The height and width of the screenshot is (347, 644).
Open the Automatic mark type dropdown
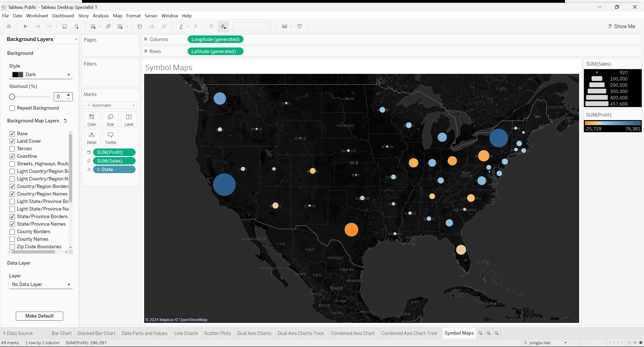point(110,105)
